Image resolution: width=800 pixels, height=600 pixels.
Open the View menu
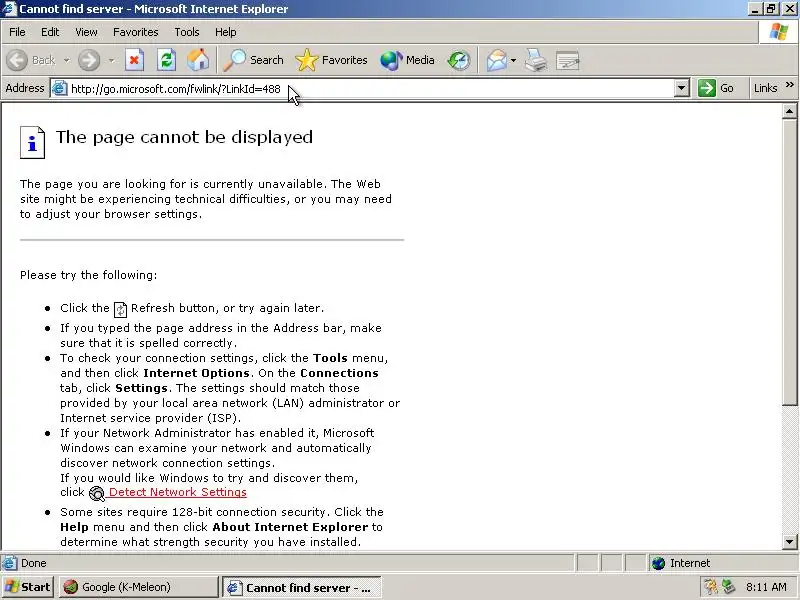point(86,32)
